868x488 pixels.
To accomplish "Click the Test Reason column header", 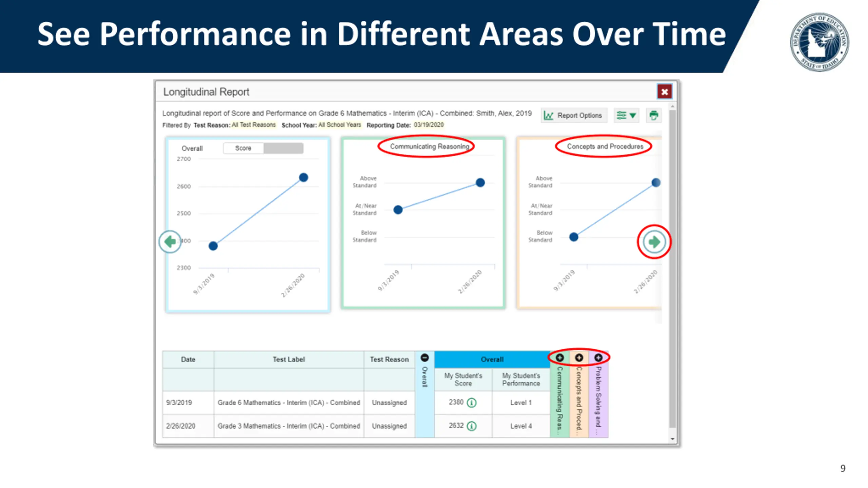I will pyautogui.click(x=389, y=359).
